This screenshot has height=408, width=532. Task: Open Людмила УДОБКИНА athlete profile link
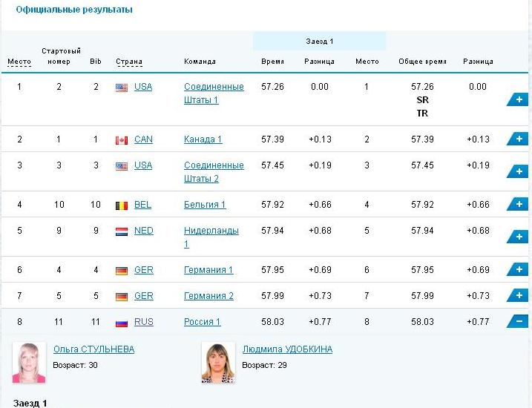(x=287, y=349)
